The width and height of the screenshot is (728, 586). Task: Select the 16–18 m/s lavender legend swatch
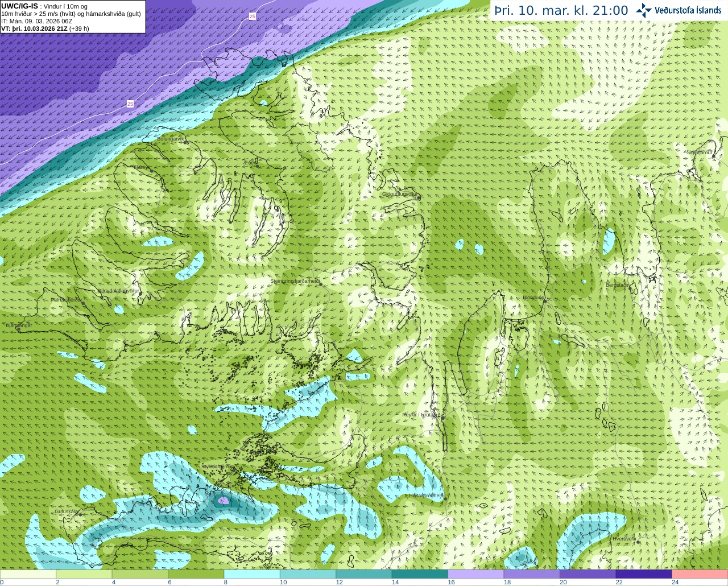[x=476, y=574]
